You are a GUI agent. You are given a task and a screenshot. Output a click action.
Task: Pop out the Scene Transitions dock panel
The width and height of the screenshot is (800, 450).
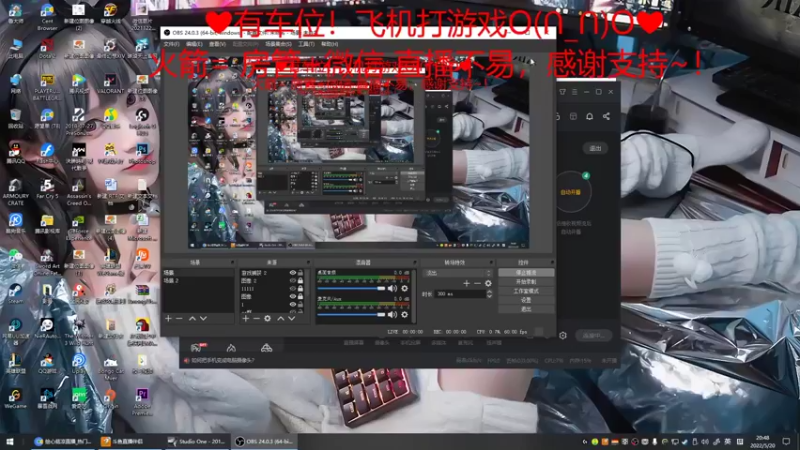click(491, 262)
